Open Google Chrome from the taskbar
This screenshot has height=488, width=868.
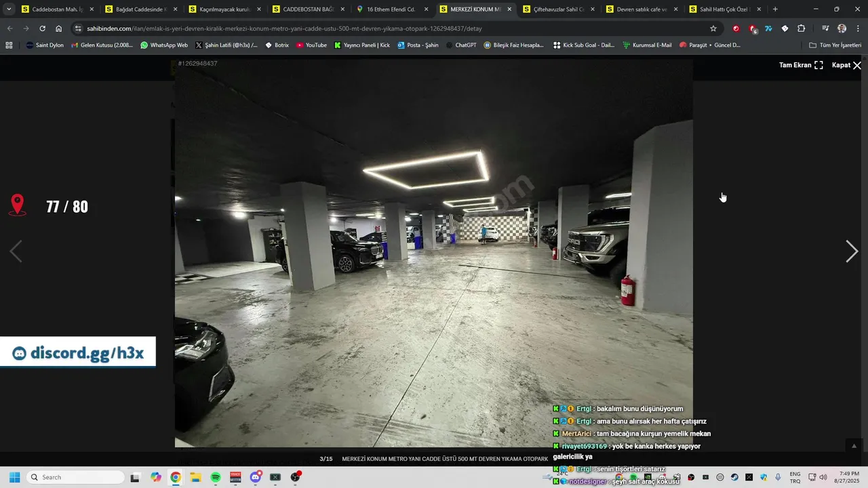[x=176, y=477]
